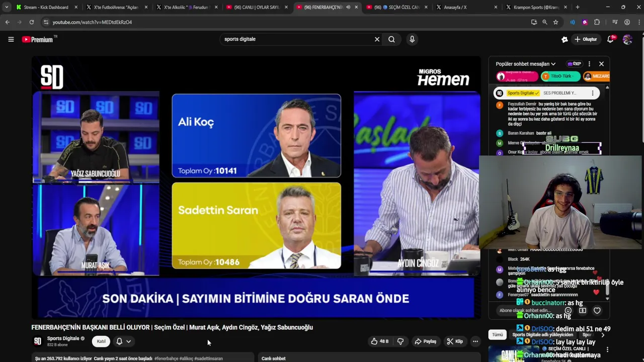Viewport: 644px width, 362px height.
Task: Open MEZARCI super chat chip
Action: tap(596, 76)
